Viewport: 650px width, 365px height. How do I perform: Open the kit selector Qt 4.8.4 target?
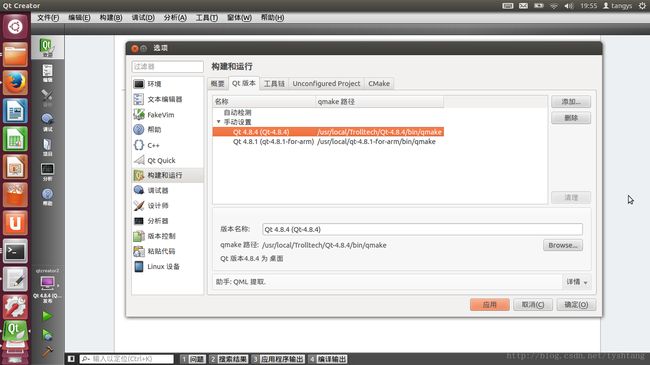pyautogui.click(x=47, y=285)
